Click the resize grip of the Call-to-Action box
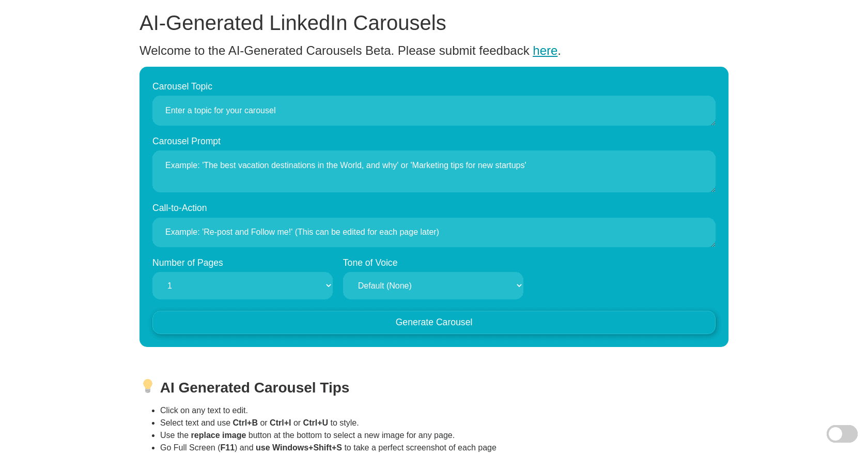The image size is (868, 453). tap(713, 246)
